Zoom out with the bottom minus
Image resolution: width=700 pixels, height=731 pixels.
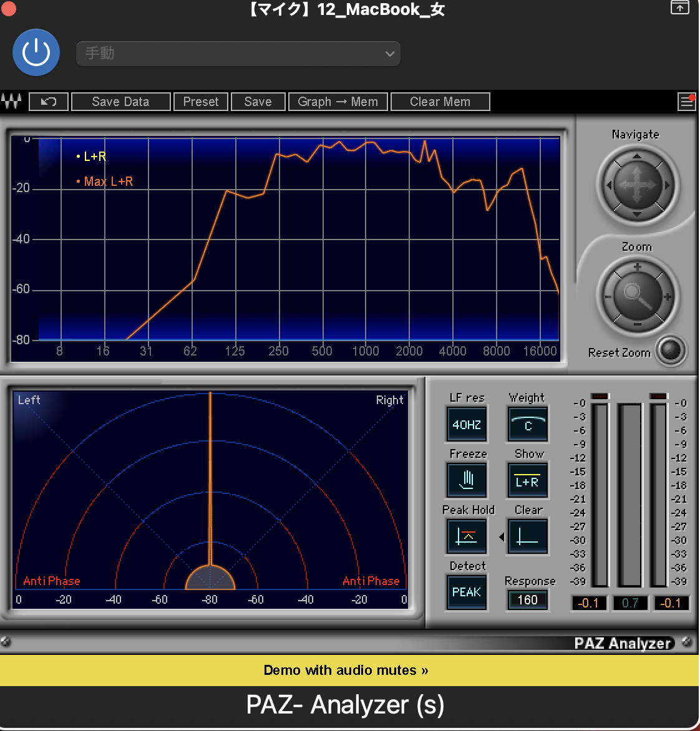point(638,324)
